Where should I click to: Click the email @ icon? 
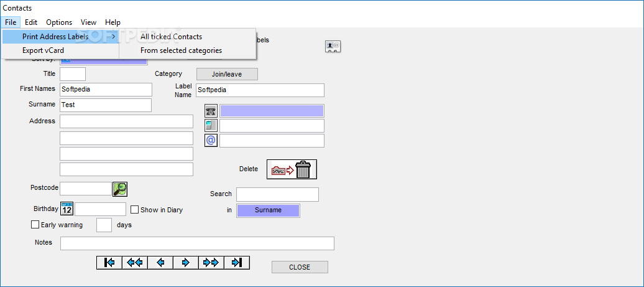click(211, 141)
